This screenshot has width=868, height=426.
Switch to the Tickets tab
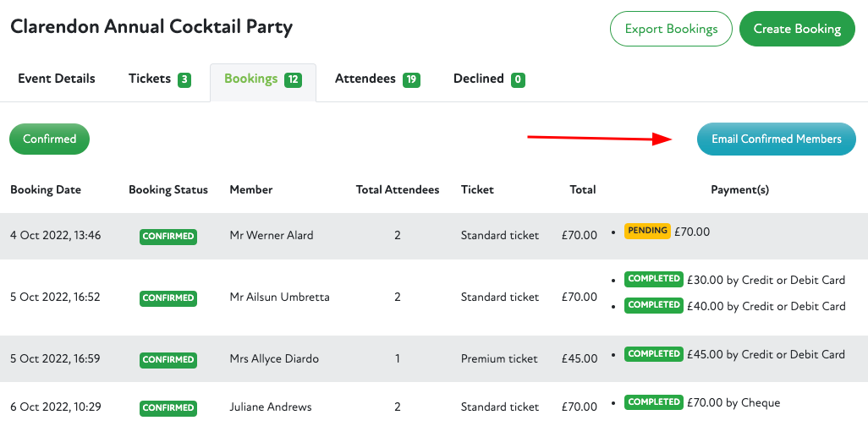click(159, 79)
